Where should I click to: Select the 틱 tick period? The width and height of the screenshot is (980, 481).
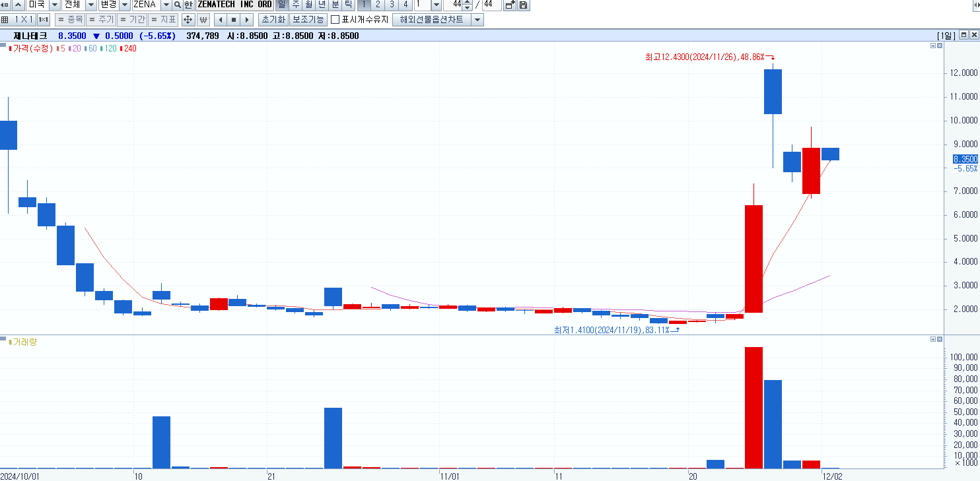pyautogui.click(x=348, y=5)
